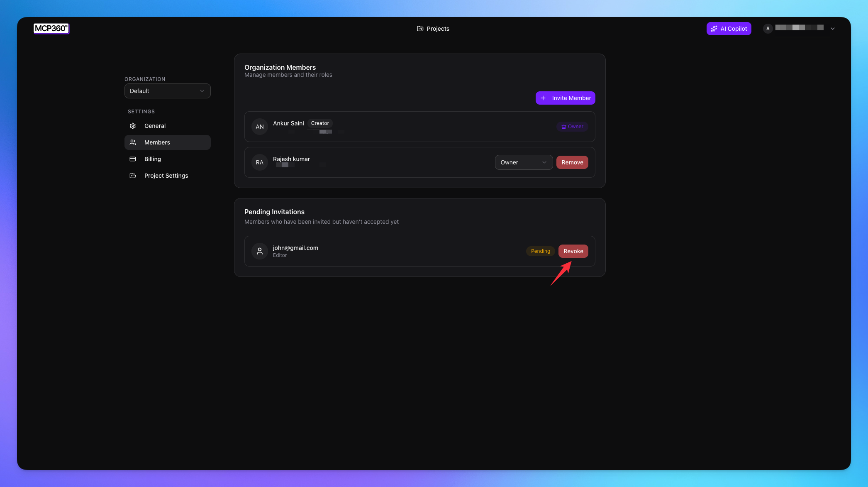Screen dimensions: 868x487
Task: Click the AN avatar for Ankur Saini
Action: 260,127
